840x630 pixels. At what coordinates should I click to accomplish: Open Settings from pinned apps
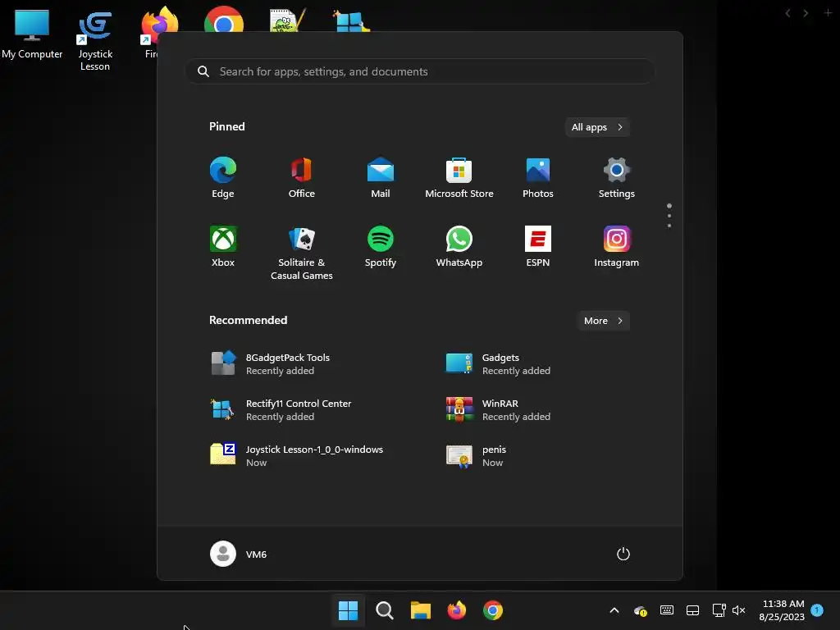[617, 178]
